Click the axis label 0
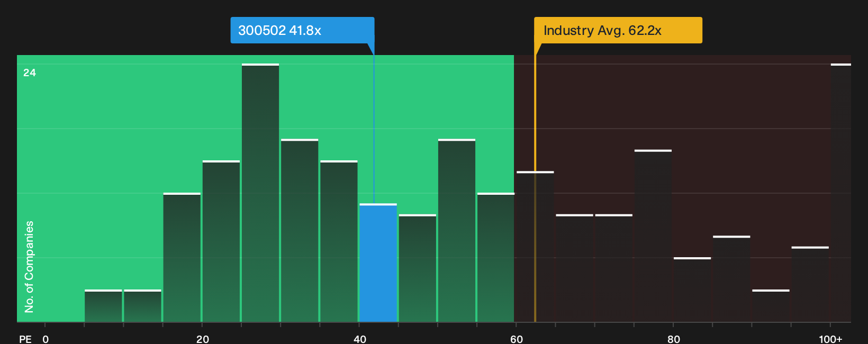Image resolution: width=868 pixels, height=344 pixels. (x=46, y=339)
